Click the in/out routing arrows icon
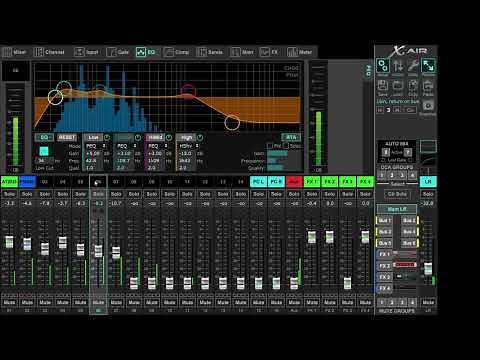Viewport: 480px width, 360px height. [x=398, y=66]
